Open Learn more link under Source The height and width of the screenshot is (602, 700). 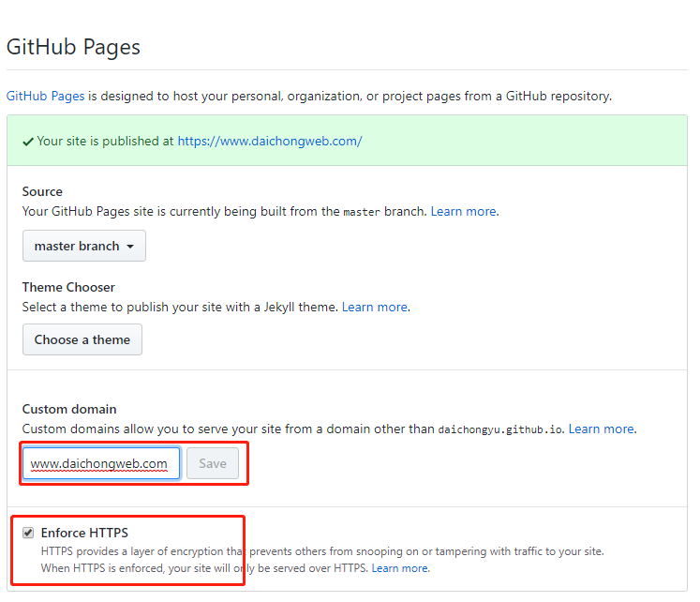pyautogui.click(x=464, y=211)
